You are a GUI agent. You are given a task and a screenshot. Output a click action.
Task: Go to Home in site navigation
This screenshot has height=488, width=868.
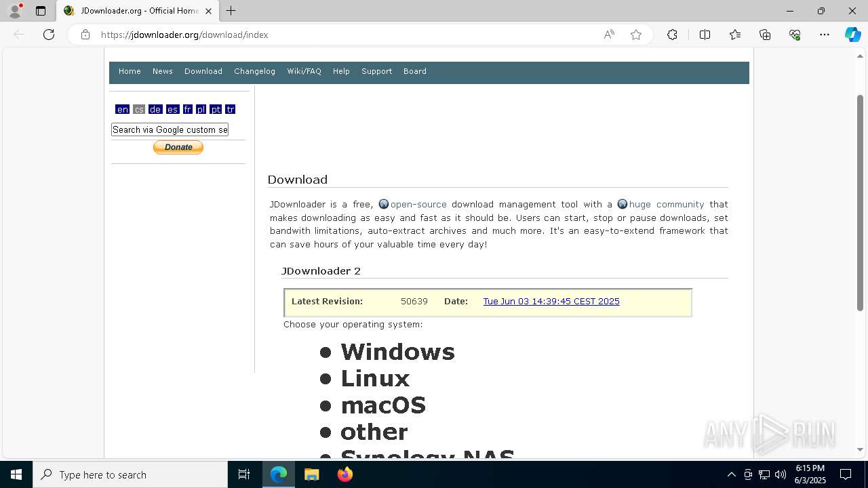coord(130,71)
